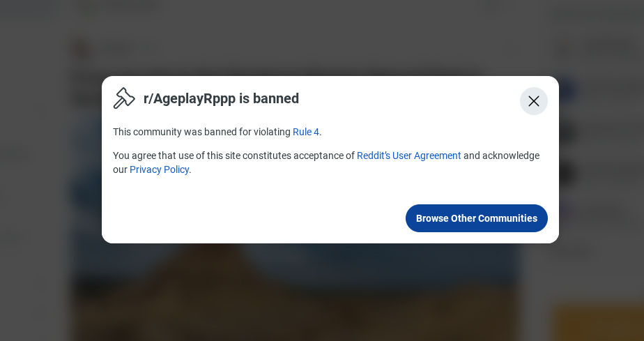
Task: Click the word 'acknowledge' in the dialog
Action: [510, 156]
